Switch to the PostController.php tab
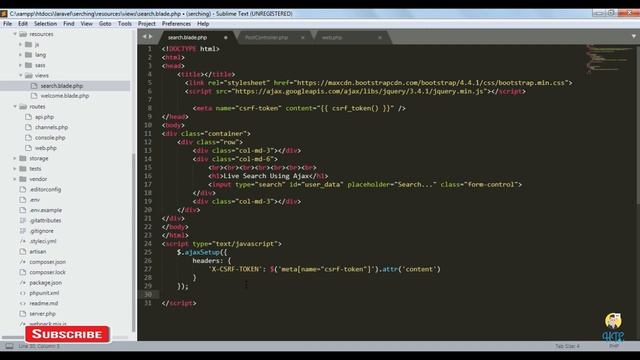This screenshot has width=640, height=360. (267, 37)
